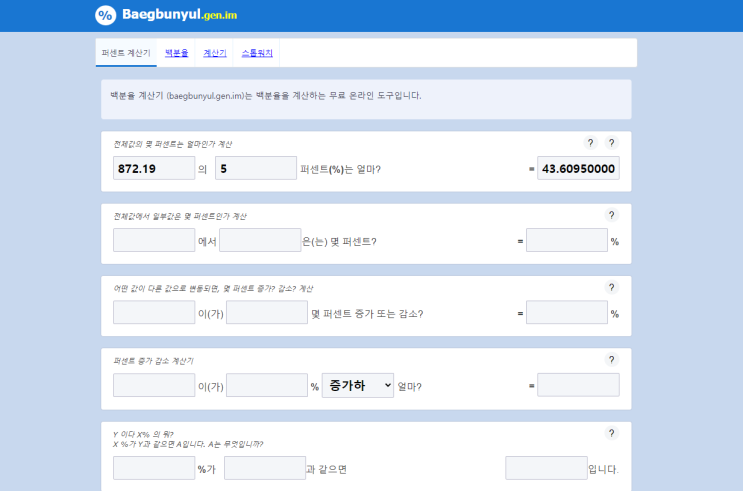Open help for the Y 이다 X% 의 뭐? section
The width and height of the screenshot is (743, 491).
[x=612, y=433]
